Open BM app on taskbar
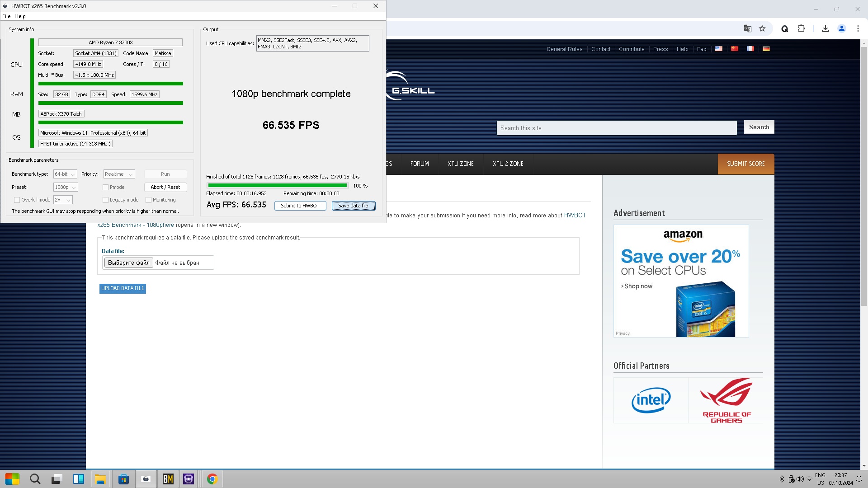The image size is (868, 488). click(x=168, y=479)
